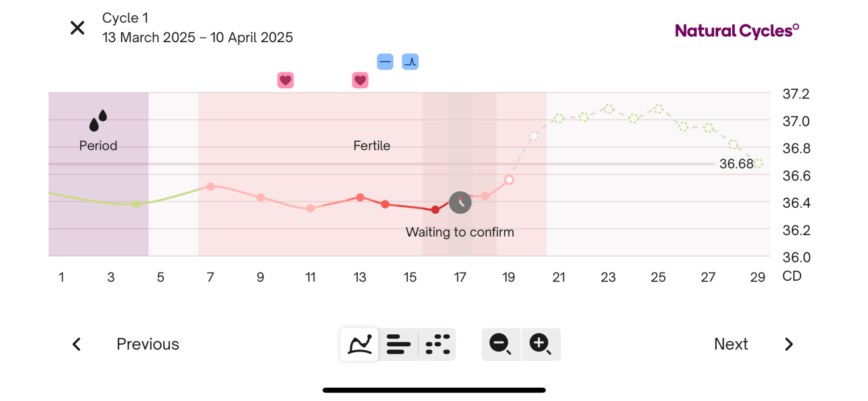This screenshot has width=868, height=401.
Task: Tap the blue peak test icon
Action: click(410, 62)
